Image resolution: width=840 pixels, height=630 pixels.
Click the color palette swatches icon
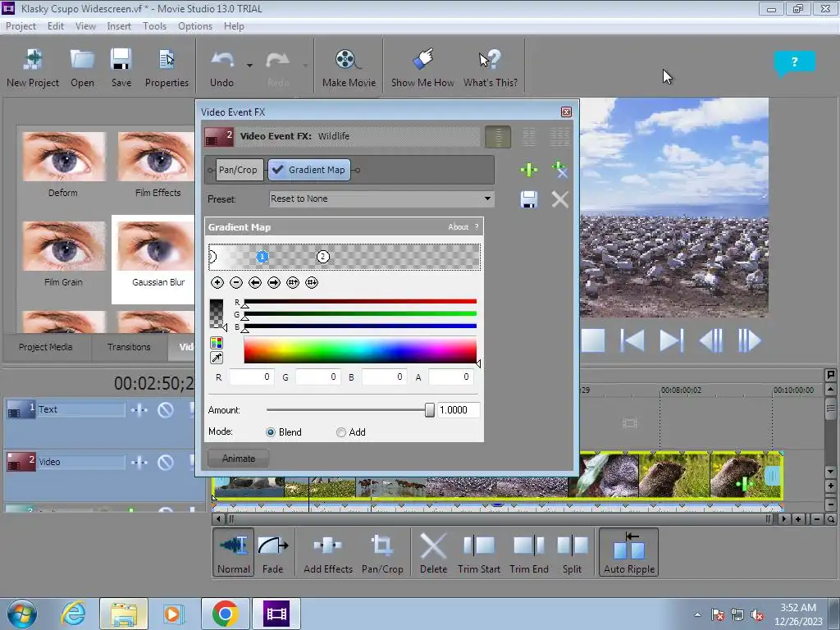(217, 343)
